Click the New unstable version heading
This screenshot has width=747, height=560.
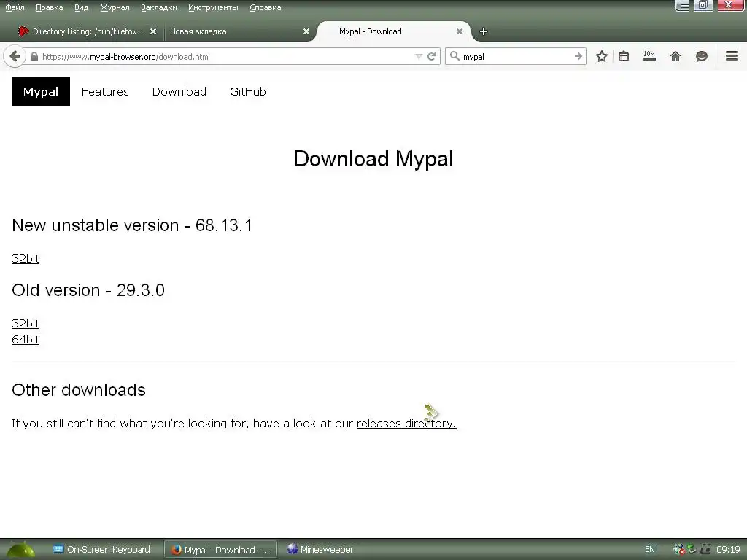[132, 225]
